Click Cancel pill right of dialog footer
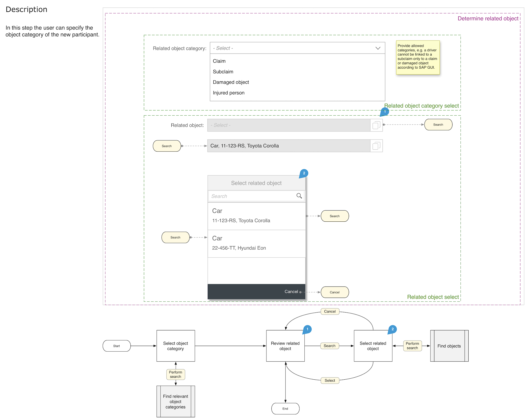Image resolution: width=528 pixels, height=420 pixels. 335,292
